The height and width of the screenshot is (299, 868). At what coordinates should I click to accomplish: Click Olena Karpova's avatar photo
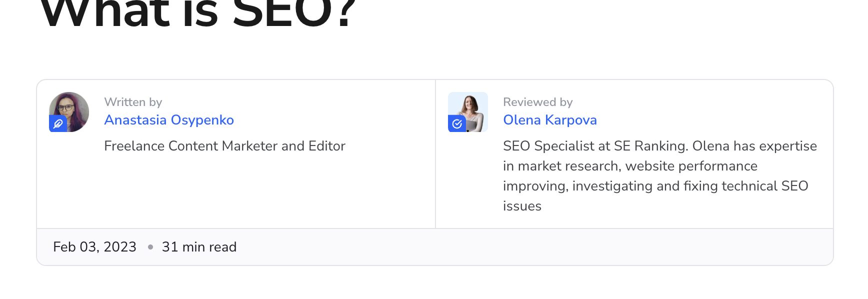(468, 112)
